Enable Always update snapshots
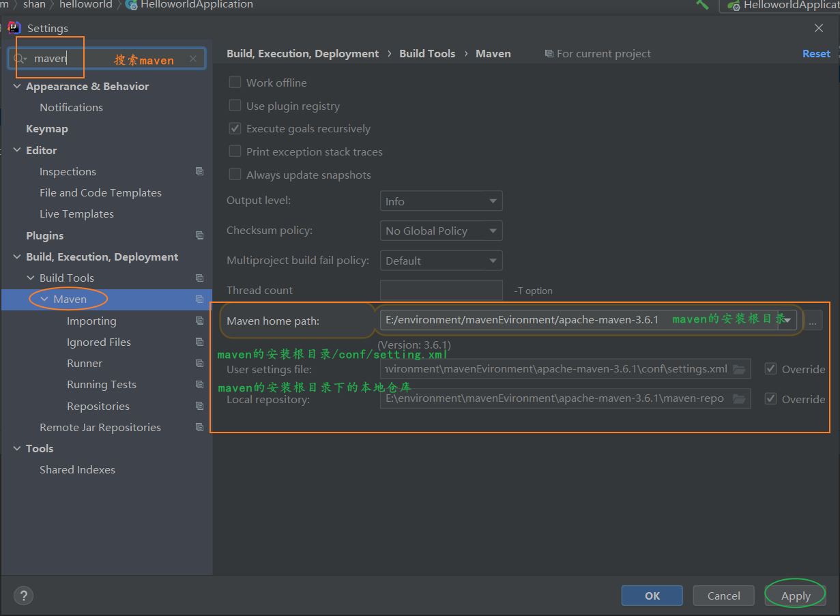 point(235,175)
